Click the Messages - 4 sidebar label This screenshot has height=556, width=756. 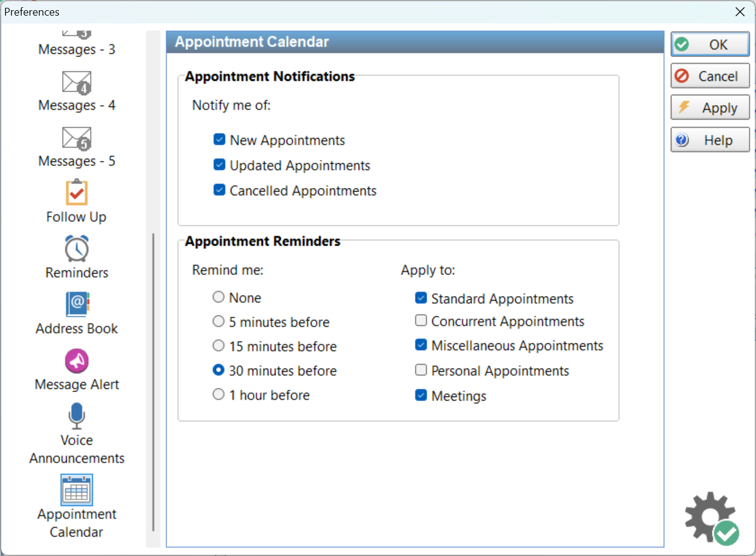(x=77, y=105)
